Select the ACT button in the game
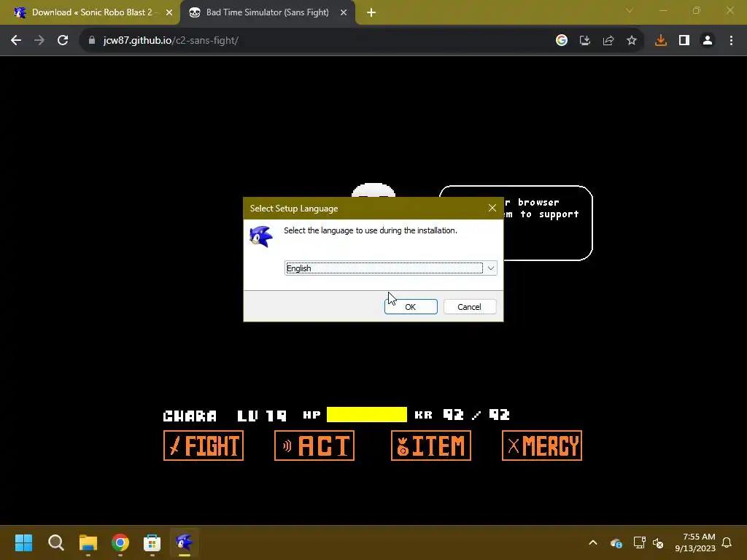Screen dimensions: 747x560 314,446
